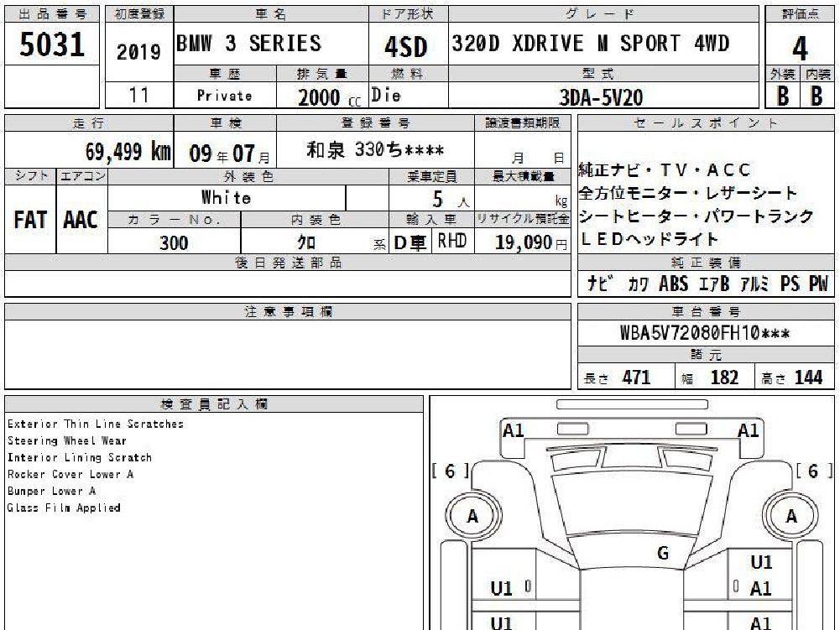Click the right [ 6 ] tire indicator
The width and height of the screenshot is (840, 630).
click(814, 471)
